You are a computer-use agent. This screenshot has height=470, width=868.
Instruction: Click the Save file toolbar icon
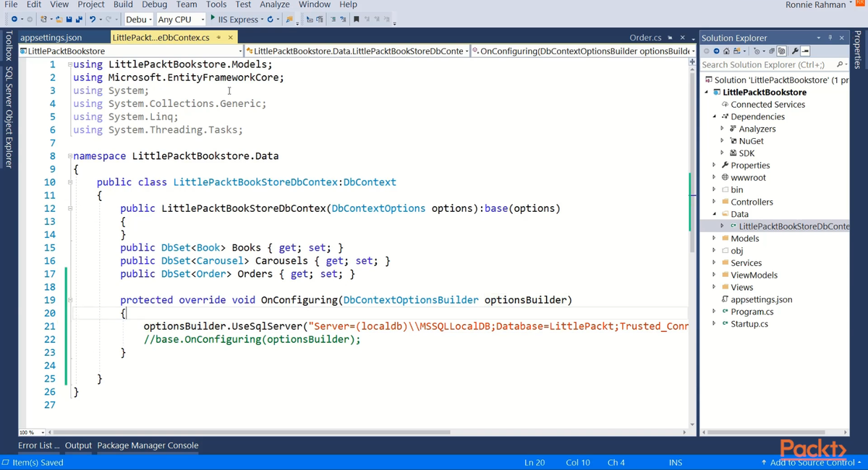(69, 19)
